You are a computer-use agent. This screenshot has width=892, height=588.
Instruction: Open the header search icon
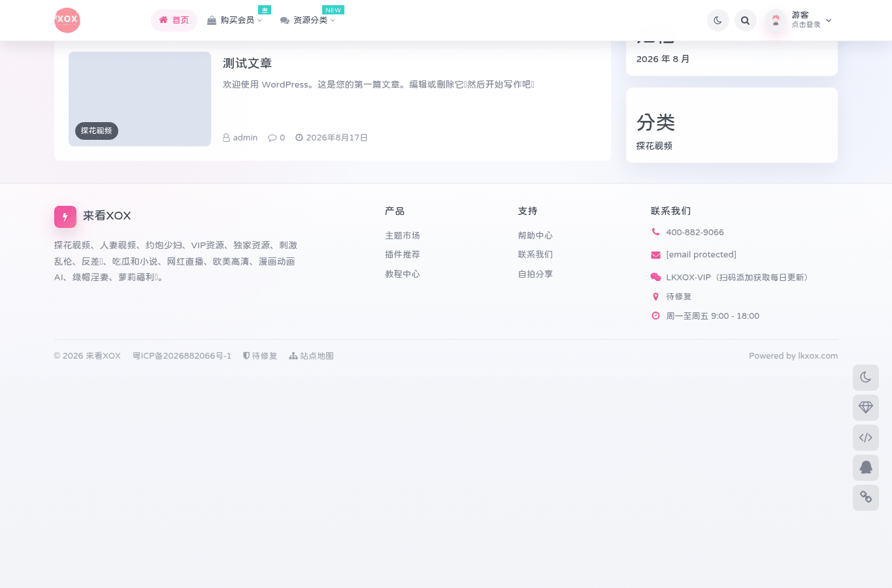pos(746,20)
